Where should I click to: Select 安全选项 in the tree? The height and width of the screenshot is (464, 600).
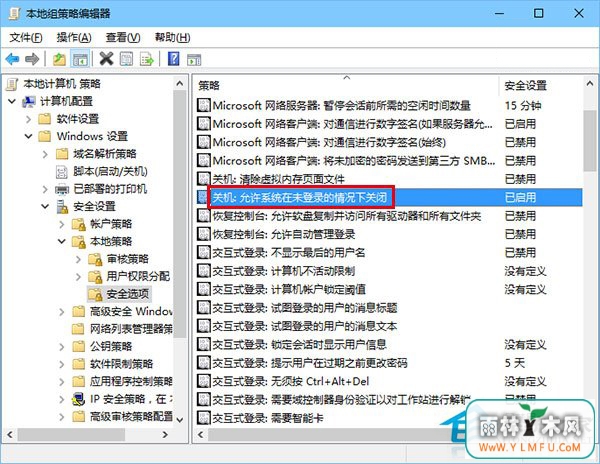coord(127,294)
